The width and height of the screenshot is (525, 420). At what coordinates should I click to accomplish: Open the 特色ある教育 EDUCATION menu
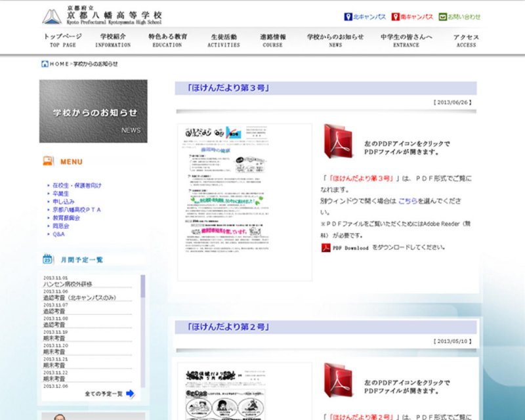tap(167, 40)
